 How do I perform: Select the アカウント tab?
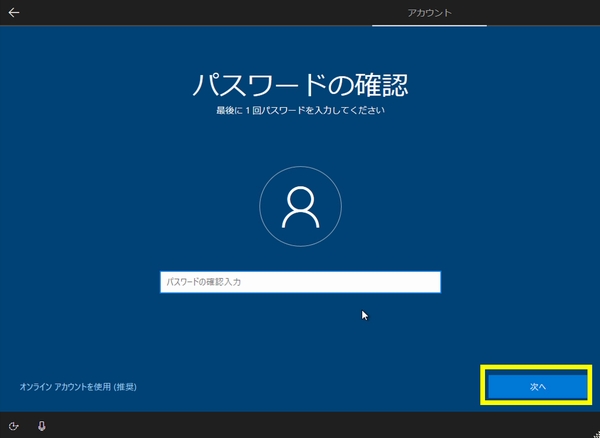429,13
